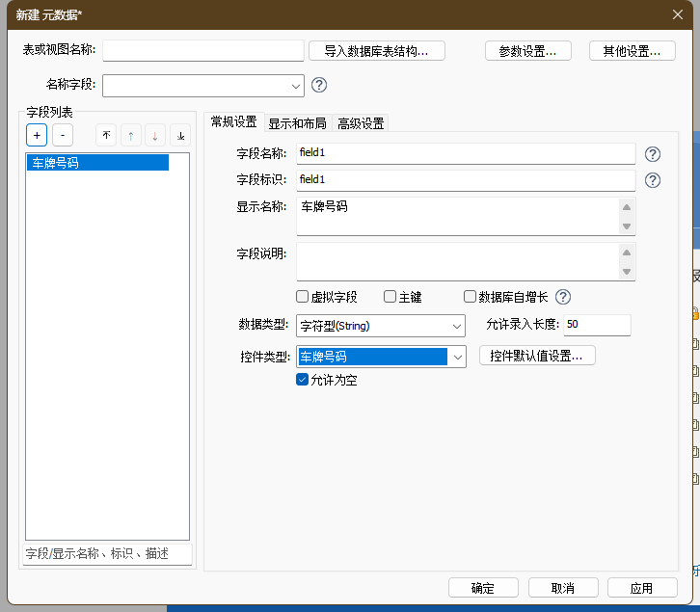700x612 pixels.
Task: Switch to the 显示和布局 tab
Action: (x=297, y=123)
